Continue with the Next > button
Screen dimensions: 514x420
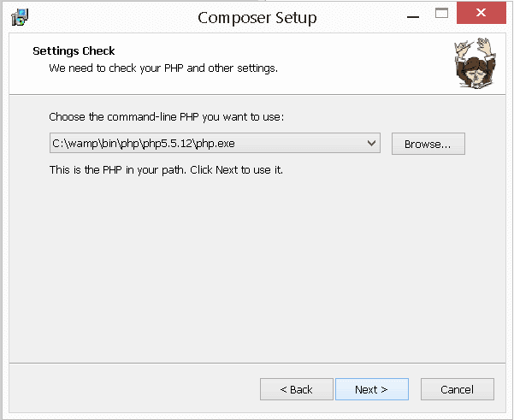[x=372, y=389]
